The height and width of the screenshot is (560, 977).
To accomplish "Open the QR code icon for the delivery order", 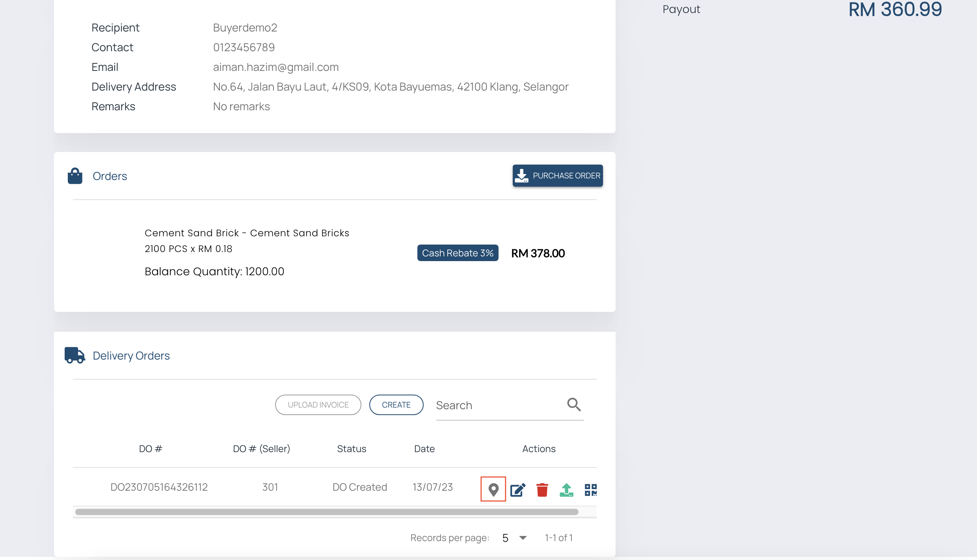I will [590, 490].
